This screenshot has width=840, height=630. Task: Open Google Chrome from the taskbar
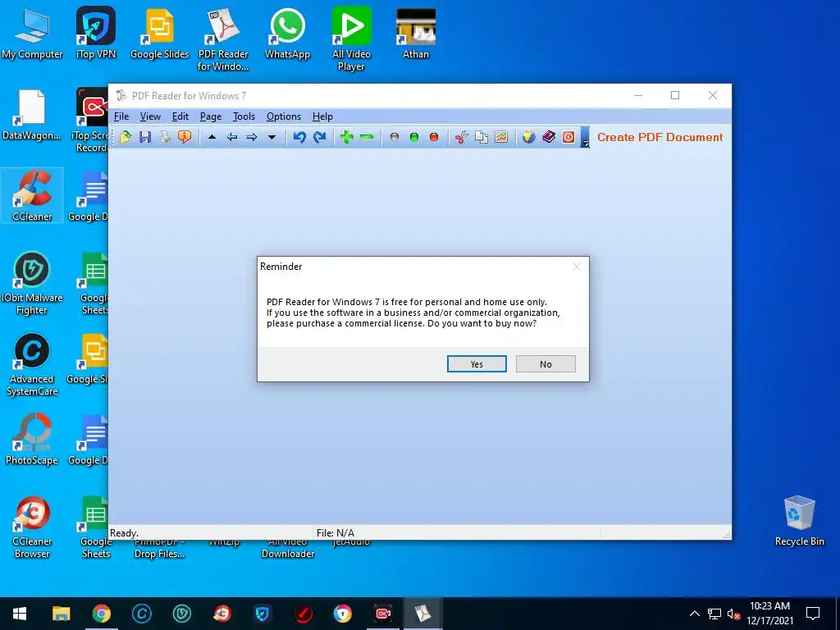coord(101,614)
